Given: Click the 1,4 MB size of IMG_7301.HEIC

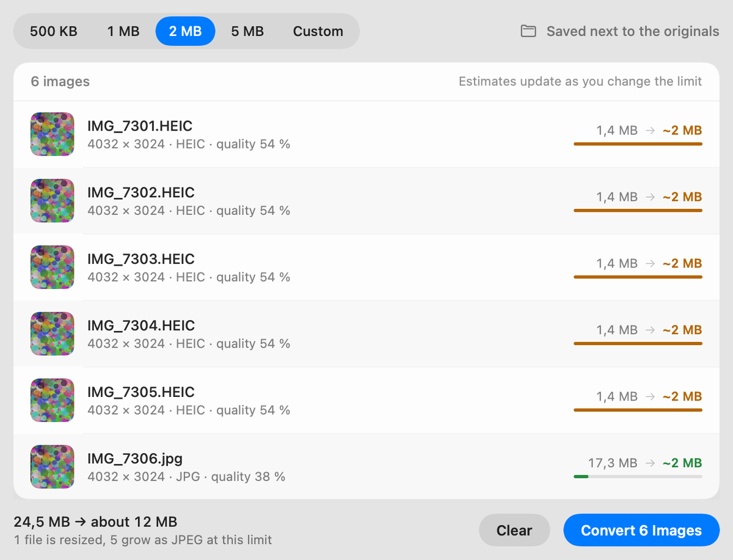Looking at the screenshot, I should pyautogui.click(x=617, y=130).
